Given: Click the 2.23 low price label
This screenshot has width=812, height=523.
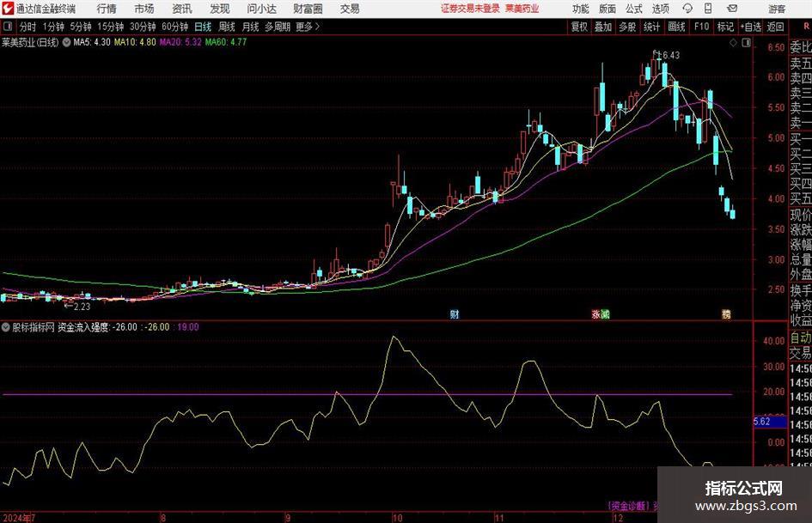Looking at the screenshot, I should pyautogui.click(x=82, y=307).
